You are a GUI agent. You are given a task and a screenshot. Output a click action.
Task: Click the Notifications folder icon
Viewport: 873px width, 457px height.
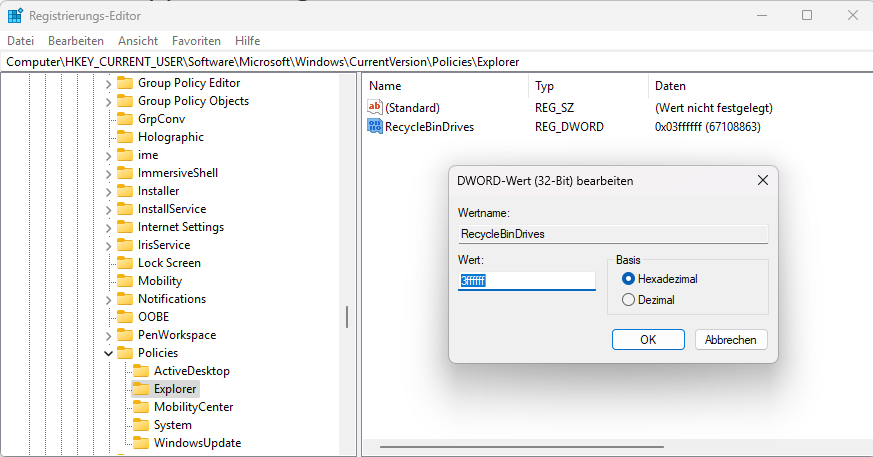coord(125,299)
